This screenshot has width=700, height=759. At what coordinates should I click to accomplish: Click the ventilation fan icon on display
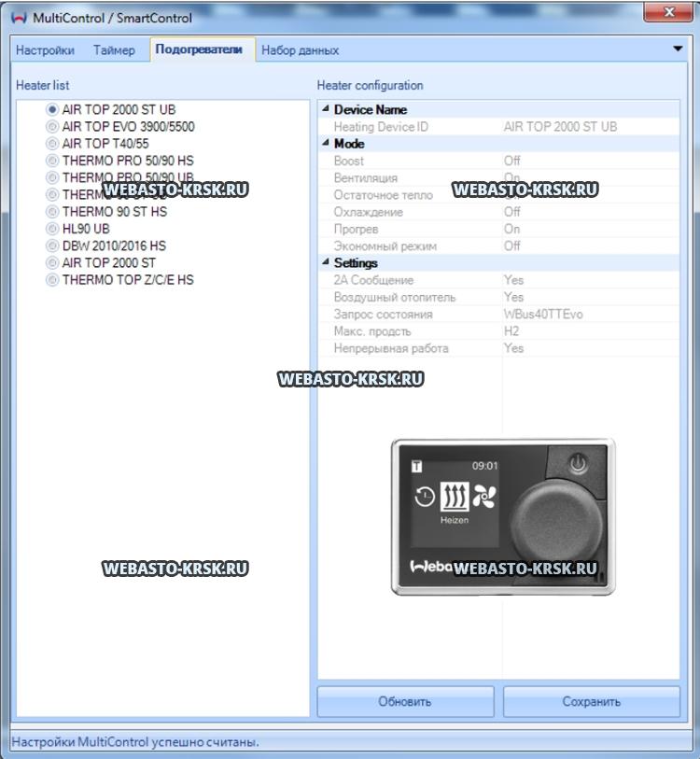pyautogui.click(x=483, y=497)
